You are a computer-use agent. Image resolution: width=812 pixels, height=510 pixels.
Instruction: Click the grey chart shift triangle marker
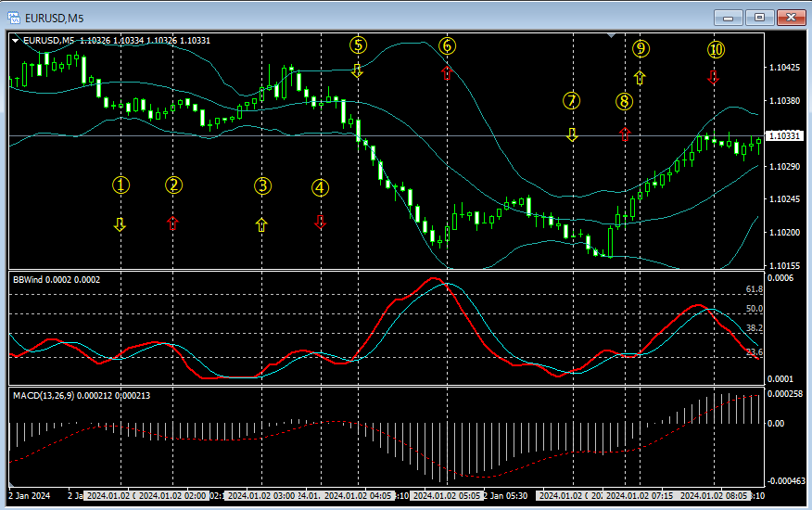click(612, 35)
